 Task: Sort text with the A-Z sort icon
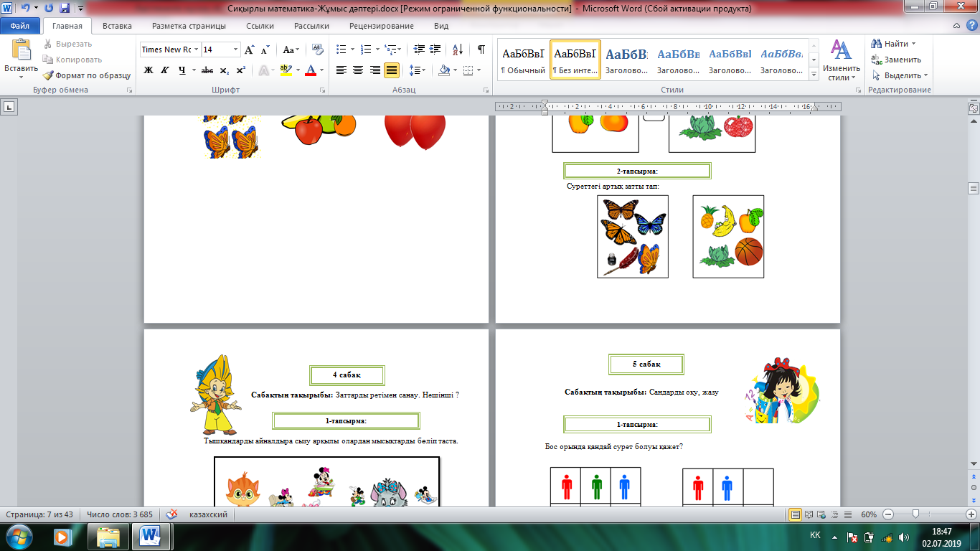tap(456, 50)
